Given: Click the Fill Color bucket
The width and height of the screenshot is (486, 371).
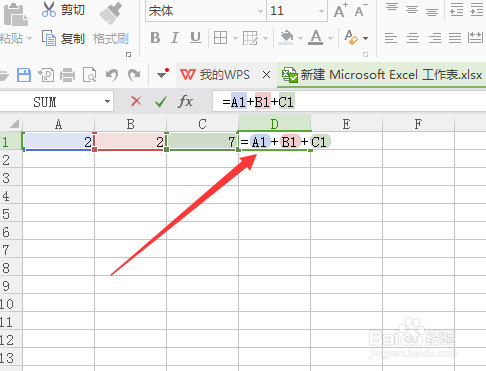Looking at the screenshot, I should click(x=286, y=37).
